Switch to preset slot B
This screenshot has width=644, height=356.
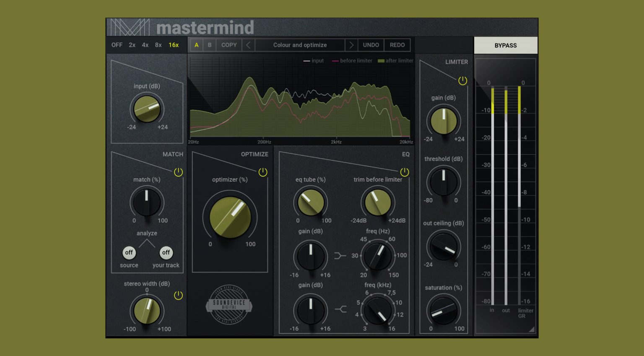(x=210, y=45)
